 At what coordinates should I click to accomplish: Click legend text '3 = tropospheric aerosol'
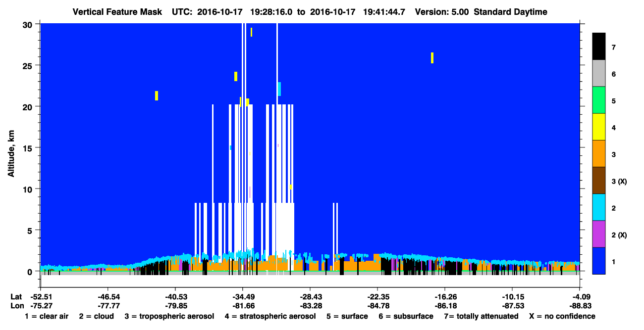(x=169, y=316)
